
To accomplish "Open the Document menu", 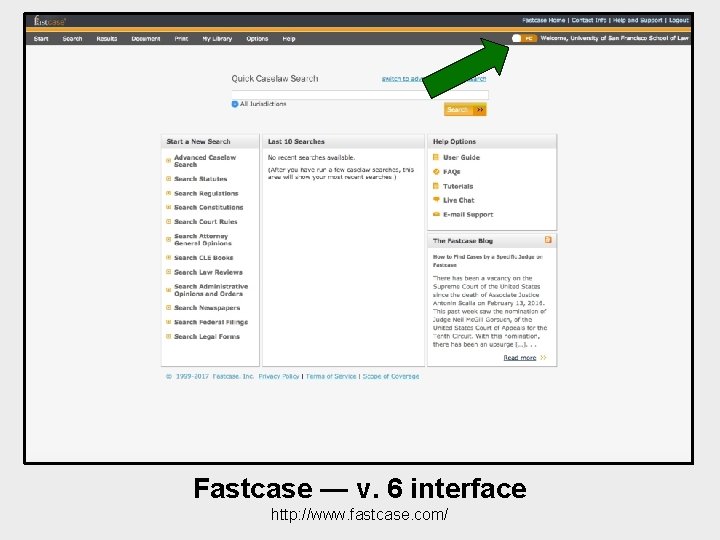I will (146, 39).
